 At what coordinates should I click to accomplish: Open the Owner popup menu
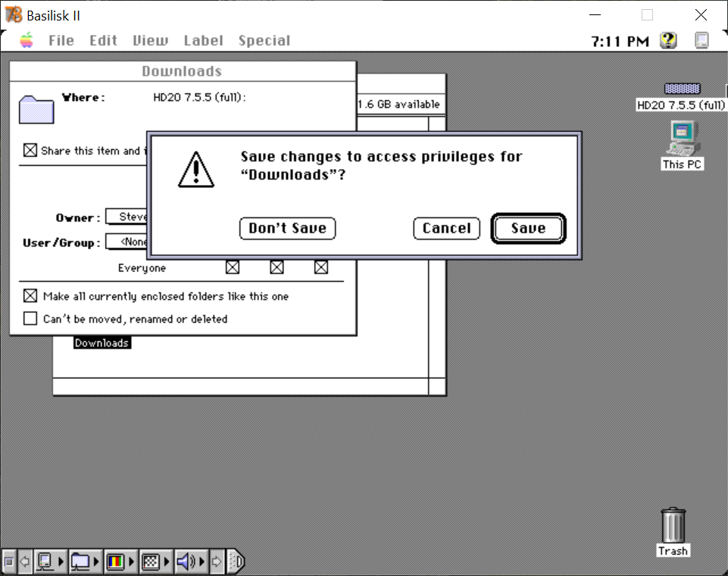[127, 217]
